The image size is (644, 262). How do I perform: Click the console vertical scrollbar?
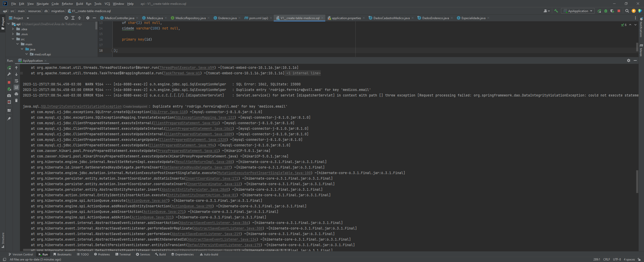[637, 181]
